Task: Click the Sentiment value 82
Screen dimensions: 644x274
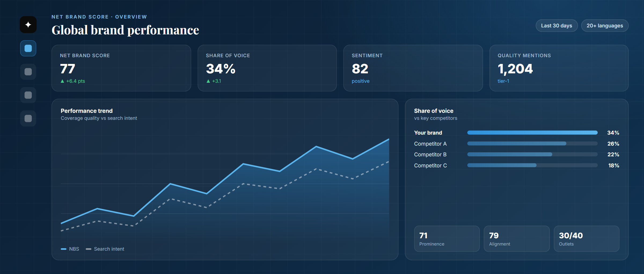Action: (360, 69)
